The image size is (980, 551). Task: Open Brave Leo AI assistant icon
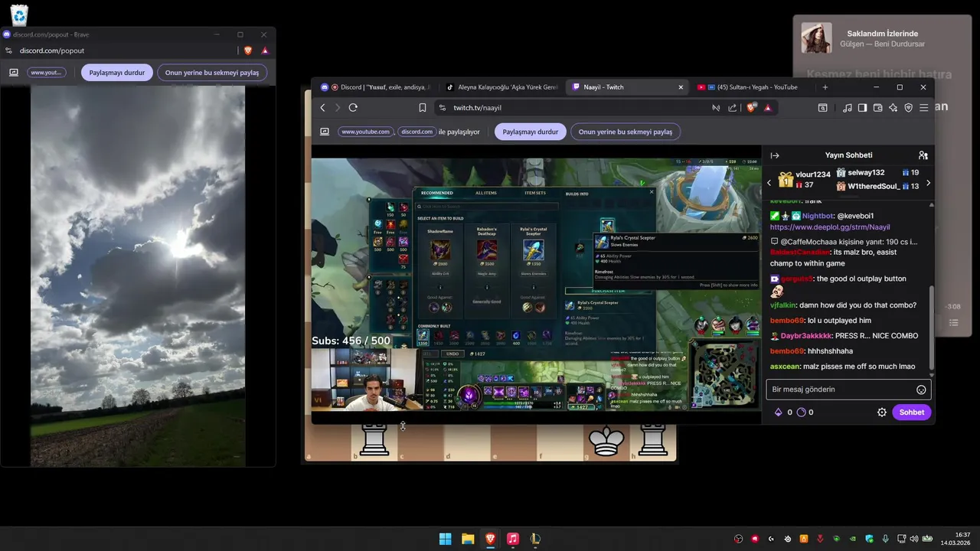893,108
